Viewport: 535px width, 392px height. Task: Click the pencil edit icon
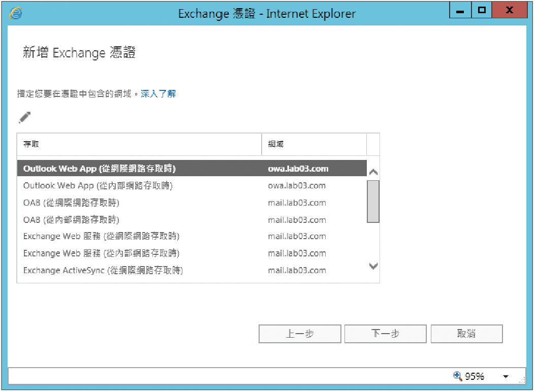(24, 117)
